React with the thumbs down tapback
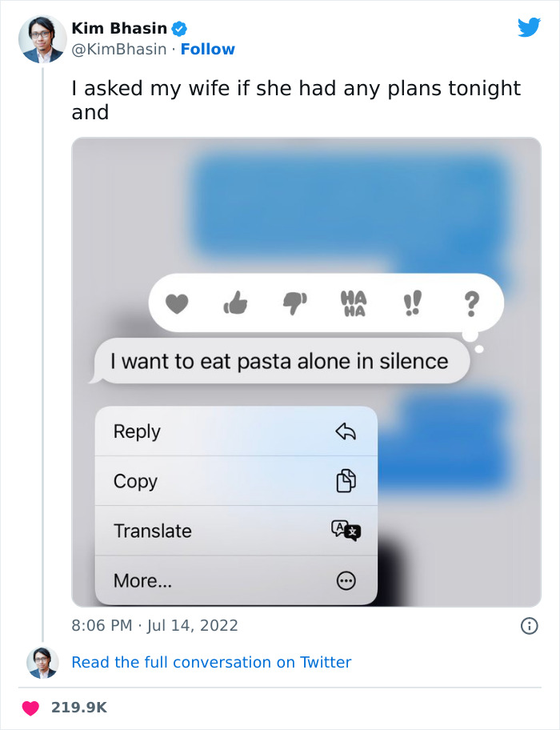Viewport: 560px width, 730px height. [x=293, y=303]
